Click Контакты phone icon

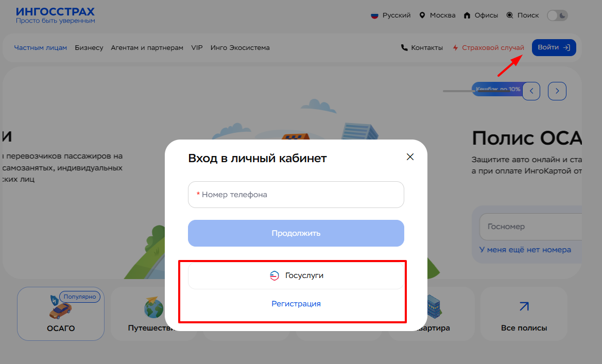(404, 48)
